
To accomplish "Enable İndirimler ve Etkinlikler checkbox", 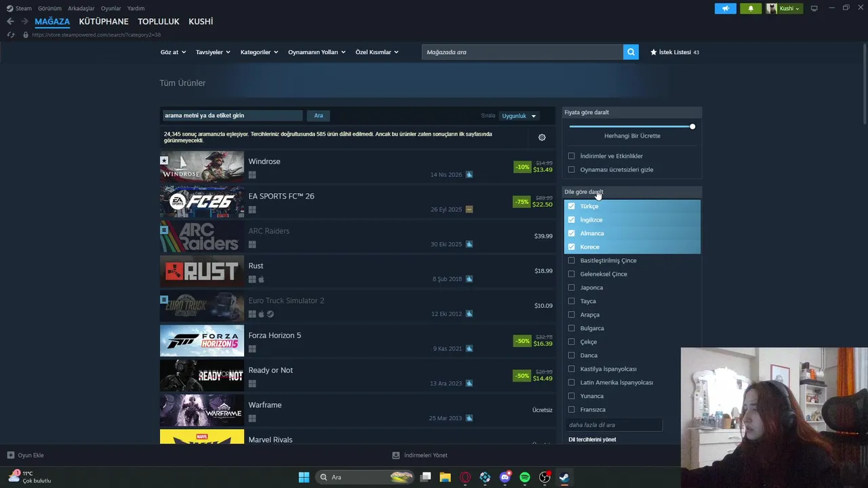I will pyautogui.click(x=572, y=156).
